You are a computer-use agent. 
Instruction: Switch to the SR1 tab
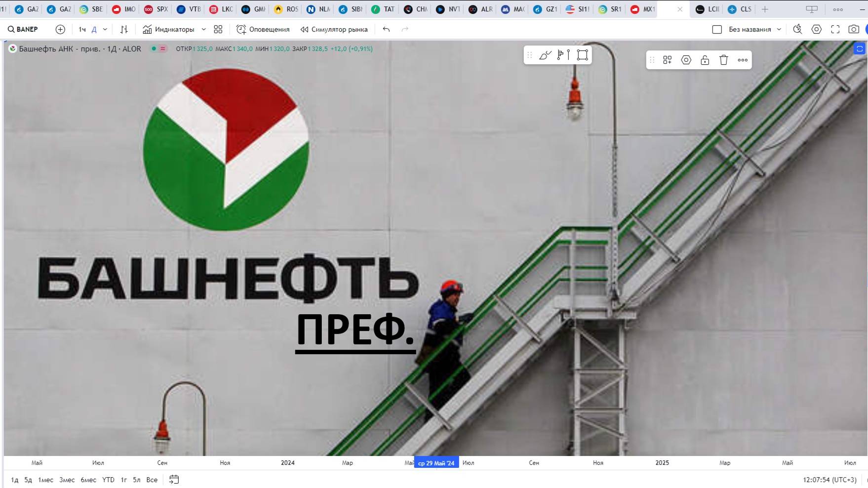[x=610, y=9]
